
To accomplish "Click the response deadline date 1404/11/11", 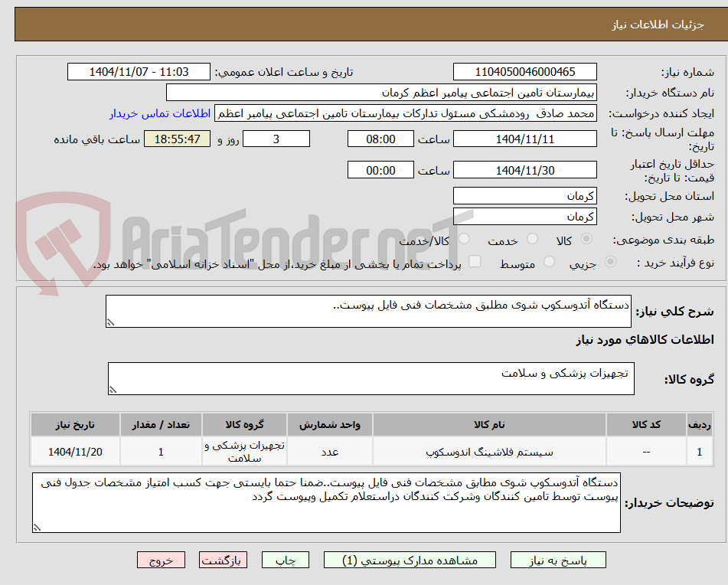I will pos(524,139).
